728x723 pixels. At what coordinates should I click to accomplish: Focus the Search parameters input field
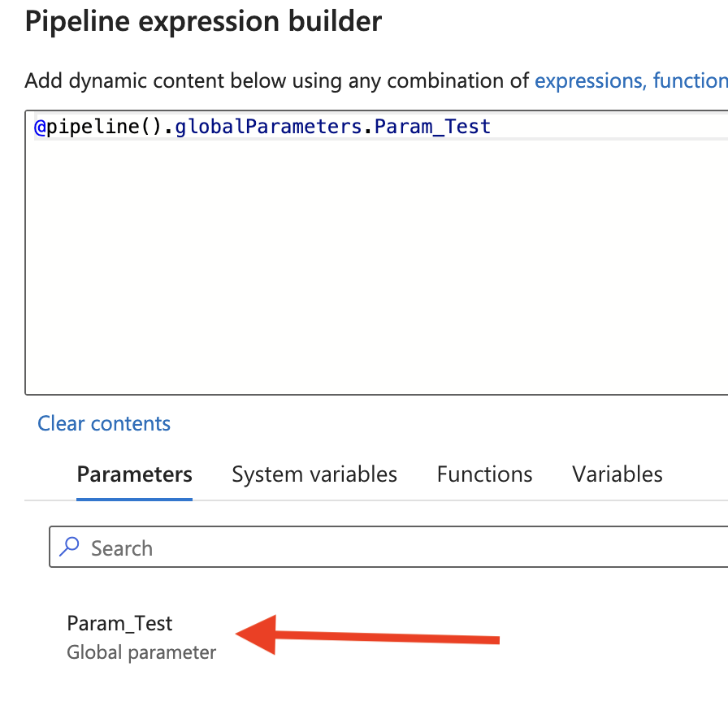point(388,547)
